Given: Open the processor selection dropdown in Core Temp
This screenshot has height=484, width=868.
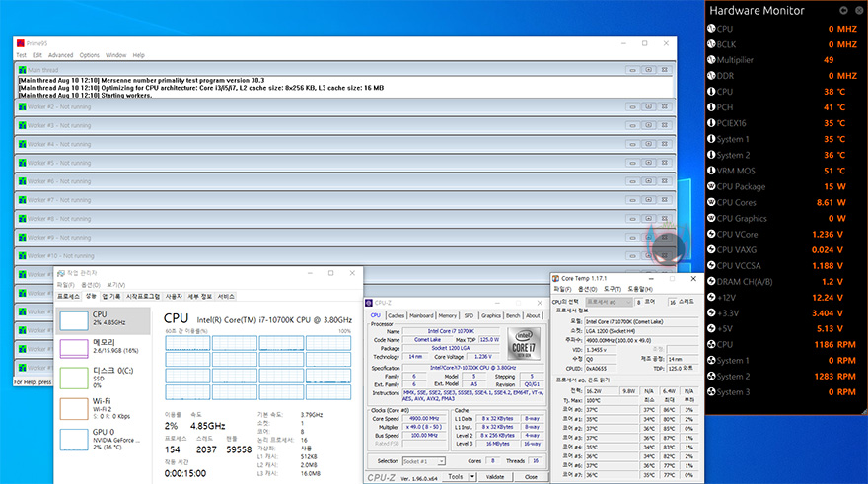Looking at the screenshot, I should tap(609, 302).
